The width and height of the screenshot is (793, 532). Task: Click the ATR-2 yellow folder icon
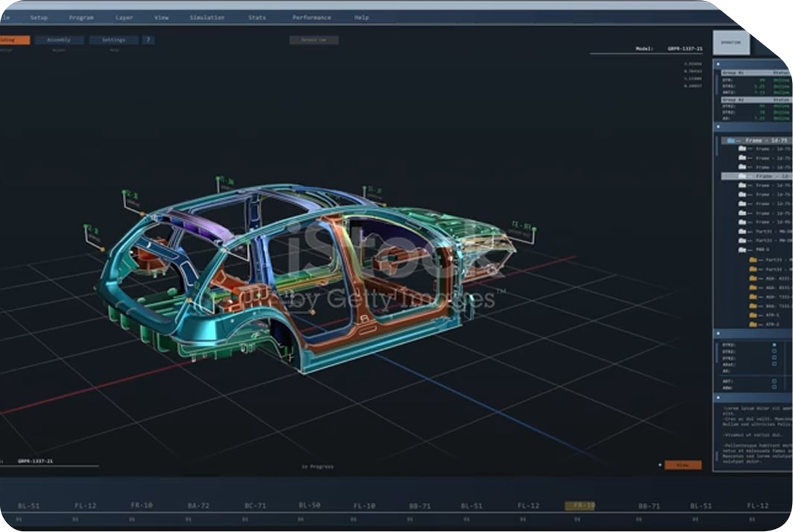pyautogui.click(x=753, y=325)
